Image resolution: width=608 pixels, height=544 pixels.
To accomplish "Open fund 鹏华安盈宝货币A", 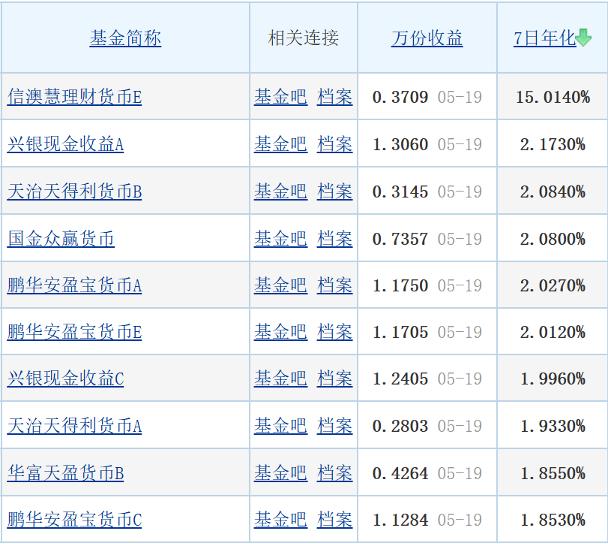I will (74, 285).
